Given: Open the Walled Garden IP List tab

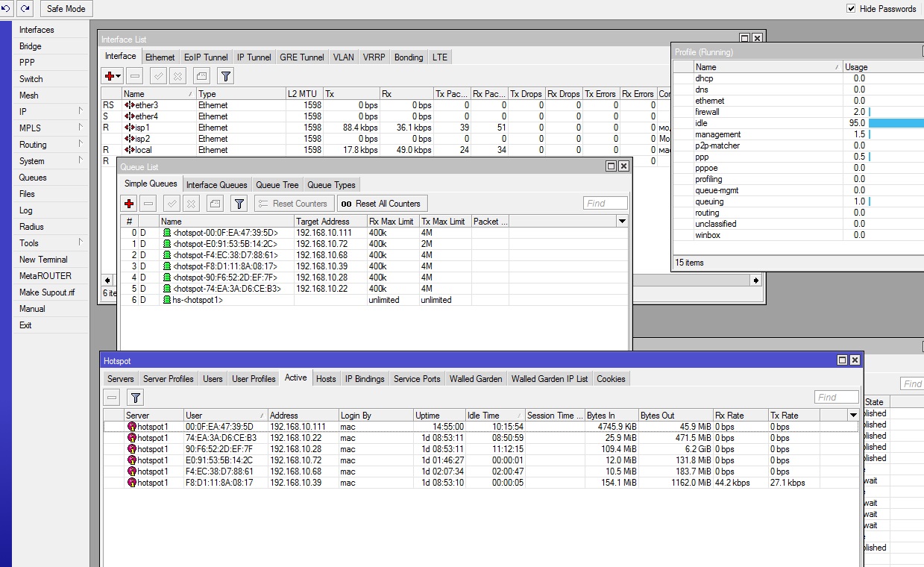Looking at the screenshot, I should coord(550,379).
